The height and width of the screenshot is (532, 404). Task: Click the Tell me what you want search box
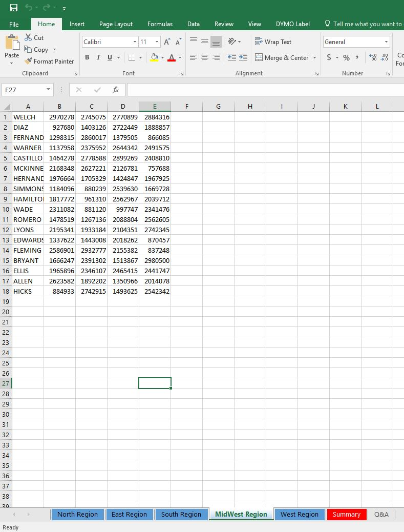tap(364, 24)
